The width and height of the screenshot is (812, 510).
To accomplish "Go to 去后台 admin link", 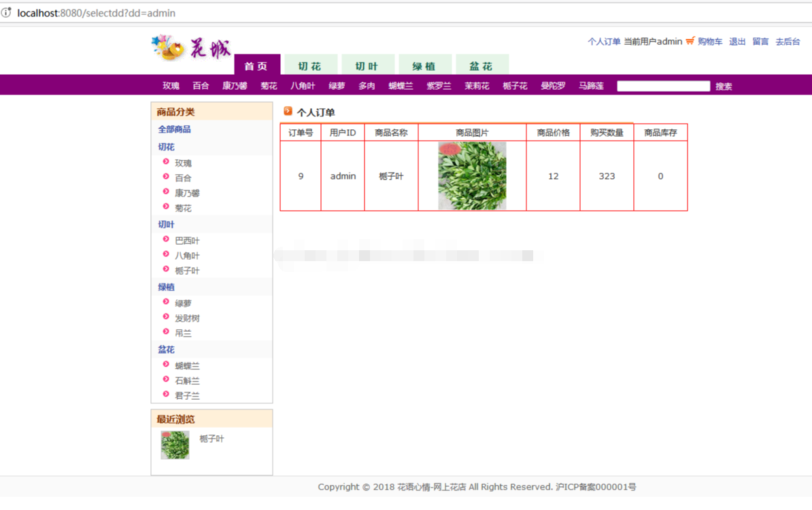I will tap(788, 41).
